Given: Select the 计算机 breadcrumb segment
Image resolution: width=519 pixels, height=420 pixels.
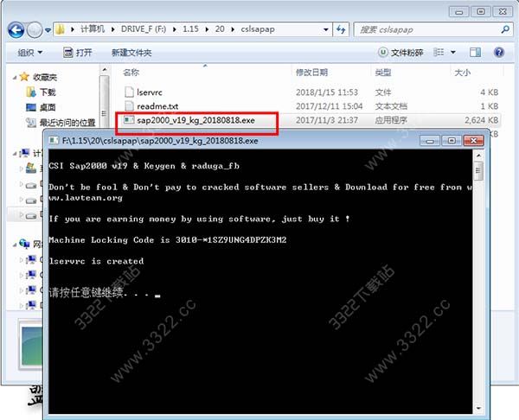Looking at the screenshot, I should (x=93, y=29).
